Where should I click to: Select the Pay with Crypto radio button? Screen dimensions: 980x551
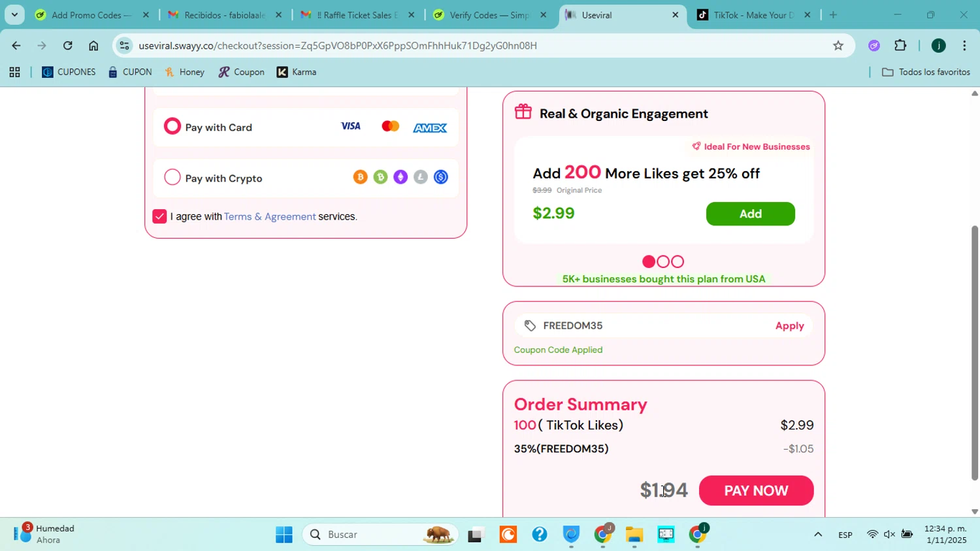tap(172, 177)
